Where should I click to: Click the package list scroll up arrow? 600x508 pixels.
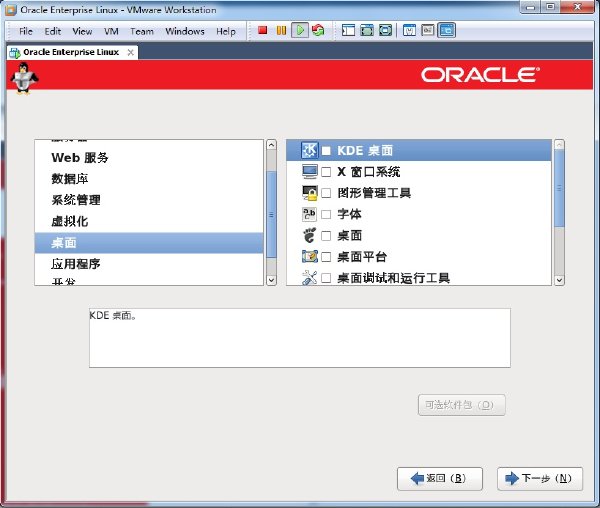pos(559,145)
